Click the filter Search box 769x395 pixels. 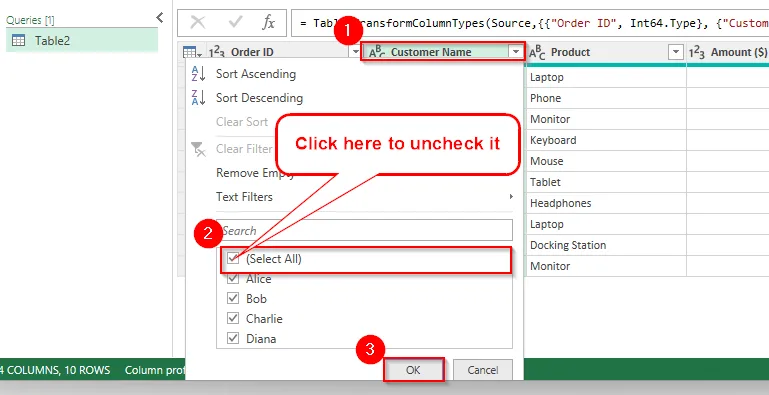point(364,230)
